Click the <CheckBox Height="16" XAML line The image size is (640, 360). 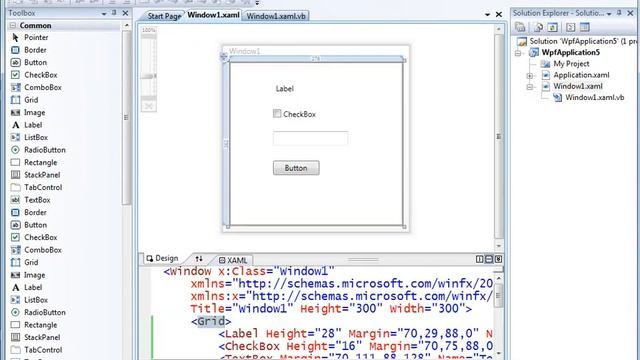(x=355, y=346)
